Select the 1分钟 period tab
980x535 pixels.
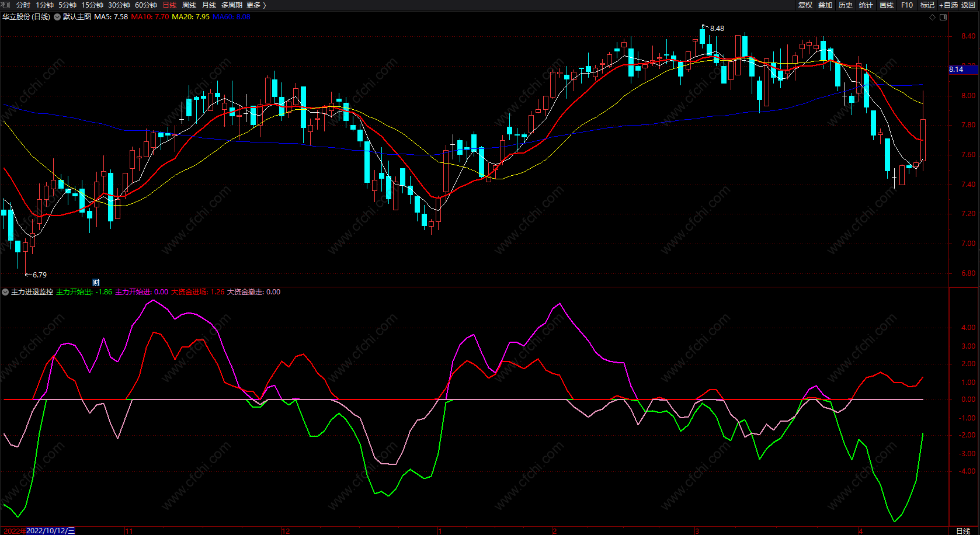click(x=45, y=5)
